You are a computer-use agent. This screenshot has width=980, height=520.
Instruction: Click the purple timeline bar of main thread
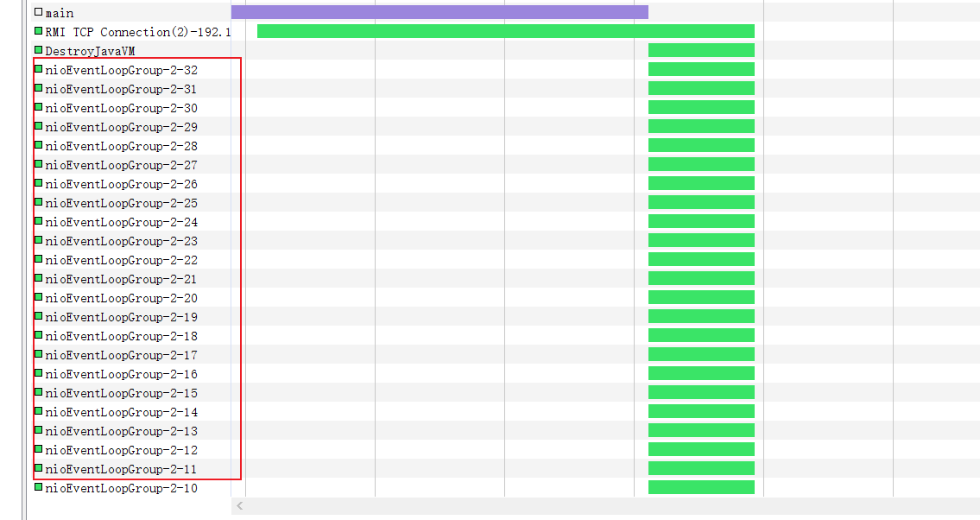click(x=439, y=12)
